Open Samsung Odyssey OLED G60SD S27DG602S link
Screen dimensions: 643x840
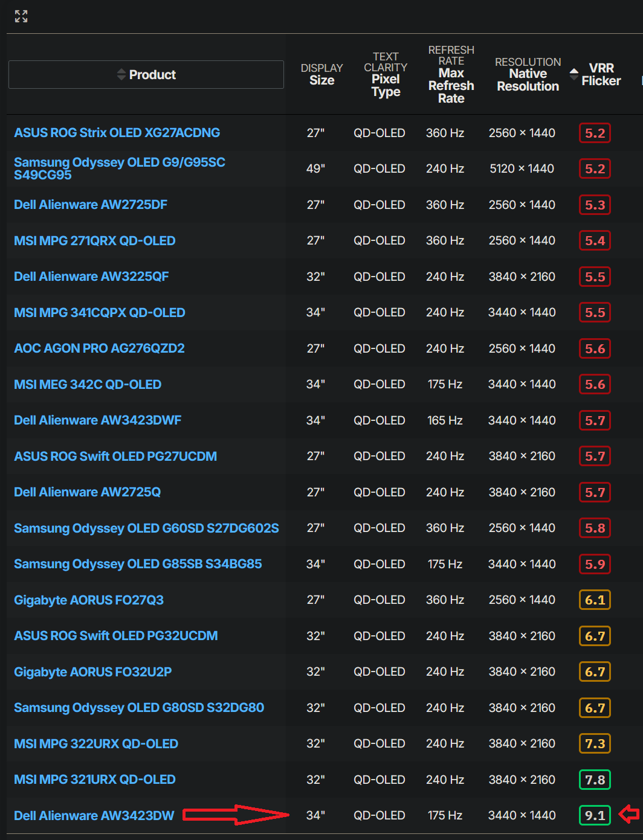147,528
